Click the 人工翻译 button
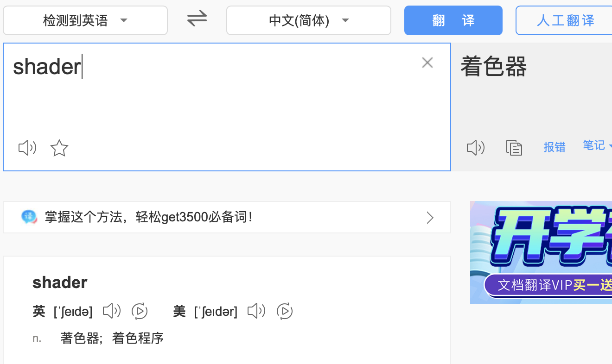The width and height of the screenshot is (612, 364). (x=564, y=20)
